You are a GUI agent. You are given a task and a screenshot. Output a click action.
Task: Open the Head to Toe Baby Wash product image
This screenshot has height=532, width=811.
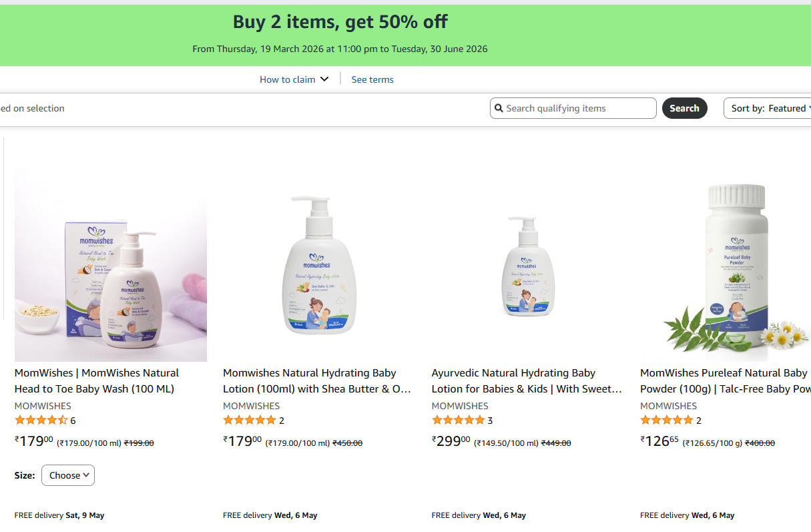[x=111, y=266]
